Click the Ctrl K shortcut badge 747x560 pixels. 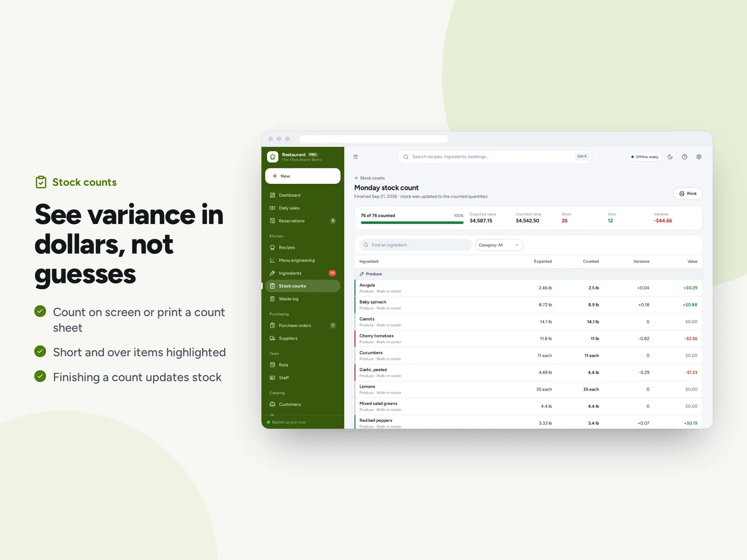(582, 156)
